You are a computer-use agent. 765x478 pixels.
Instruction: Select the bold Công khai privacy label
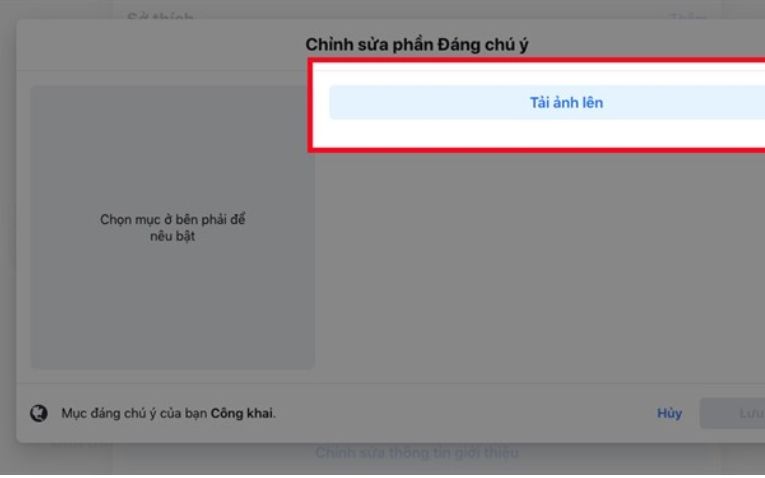pyautogui.click(x=242, y=413)
